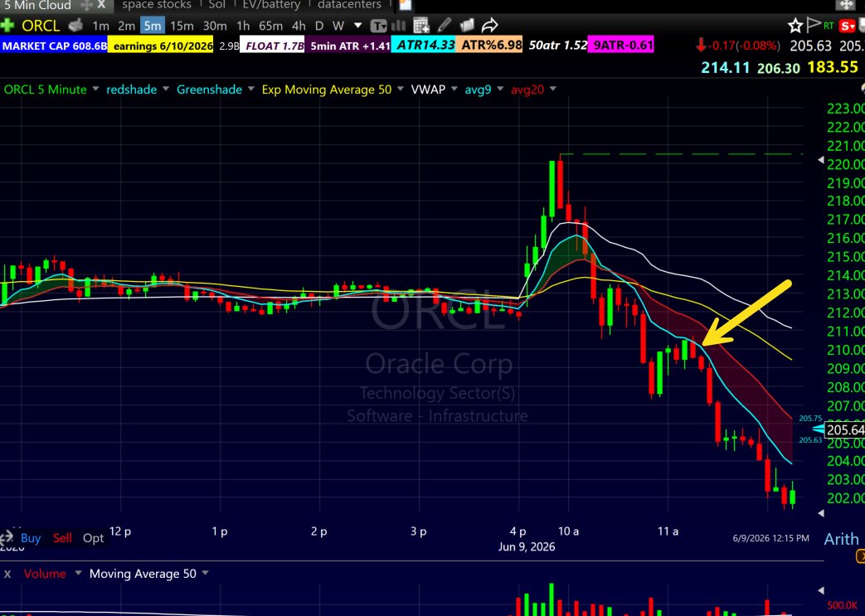Image resolution: width=865 pixels, height=616 pixels.
Task: Click the notes icon after the datacenters tab
Action: coord(406,5)
